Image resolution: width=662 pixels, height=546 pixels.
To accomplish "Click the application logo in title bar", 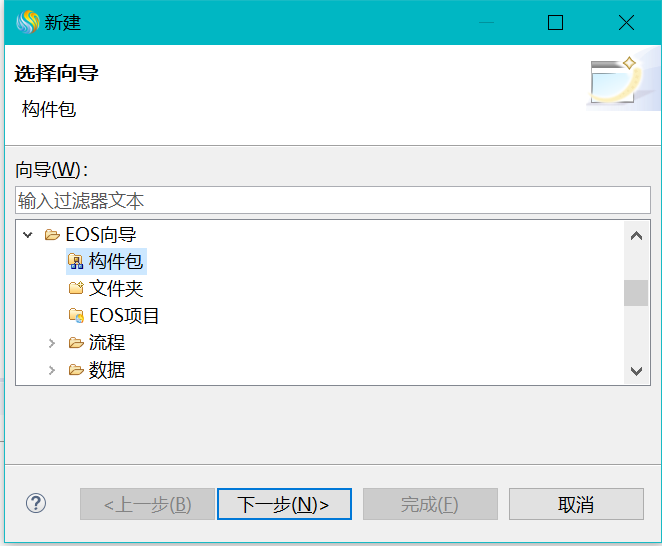I will [x=27, y=22].
